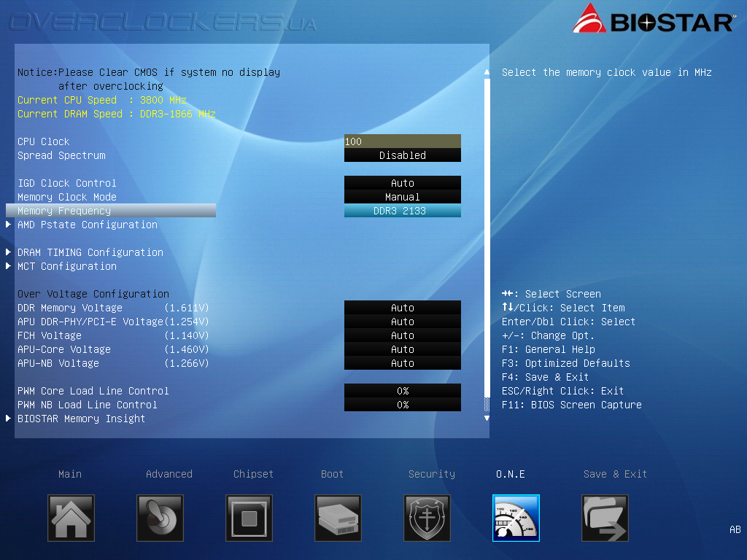Image resolution: width=747 pixels, height=560 pixels.
Task: Open the Memory Frequency DDR3 2133 option
Action: (x=403, y=211)
